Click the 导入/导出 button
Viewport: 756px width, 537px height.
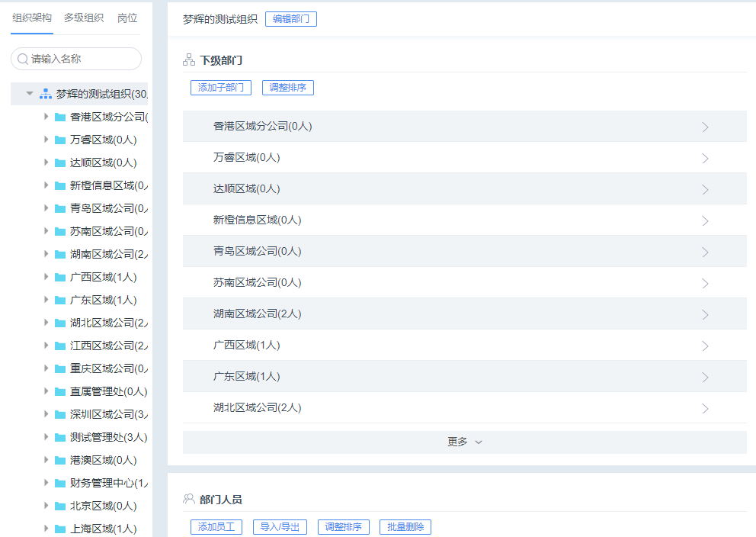(x=280, y=527)
